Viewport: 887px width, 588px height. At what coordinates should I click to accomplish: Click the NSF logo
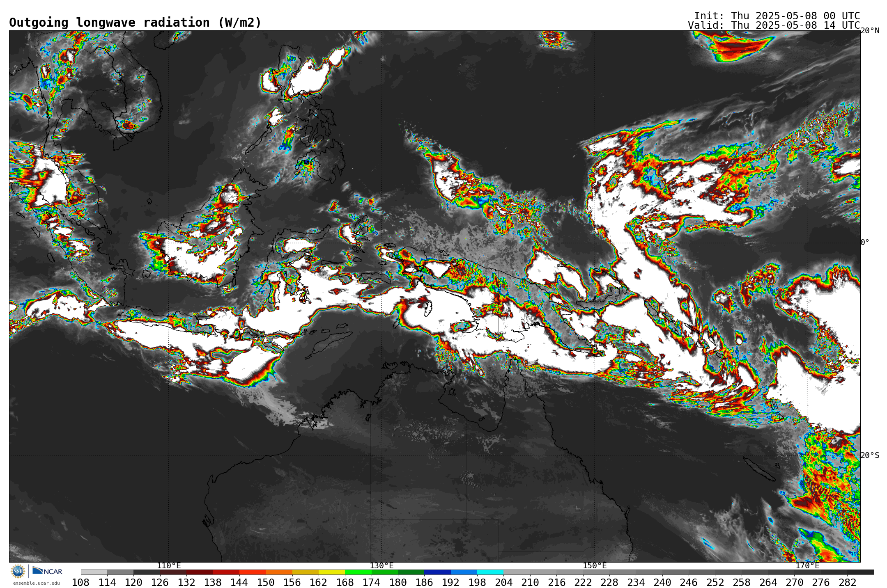[x=18, y=571]
